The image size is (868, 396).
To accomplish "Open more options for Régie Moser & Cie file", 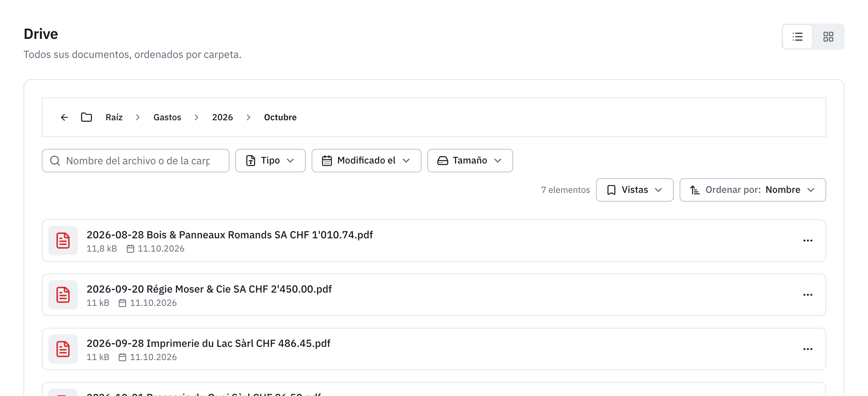I will tap(808, 295).
